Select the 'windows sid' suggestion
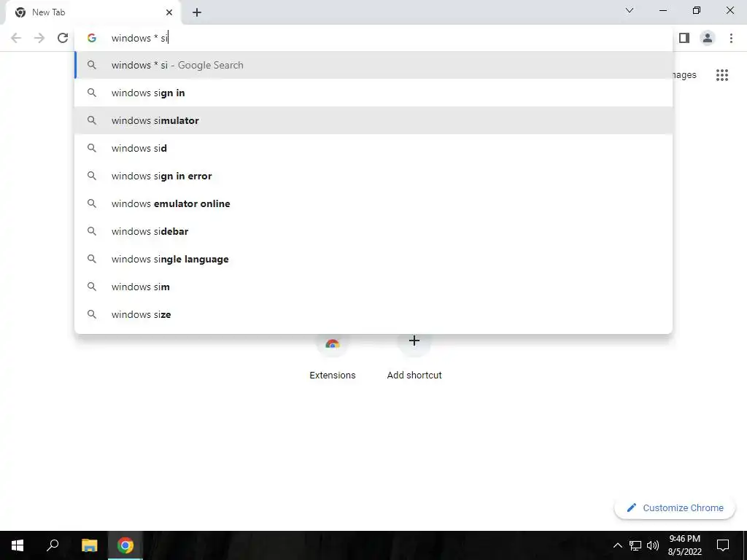Viewport: 747px width, 560px height. pos(373,148)
